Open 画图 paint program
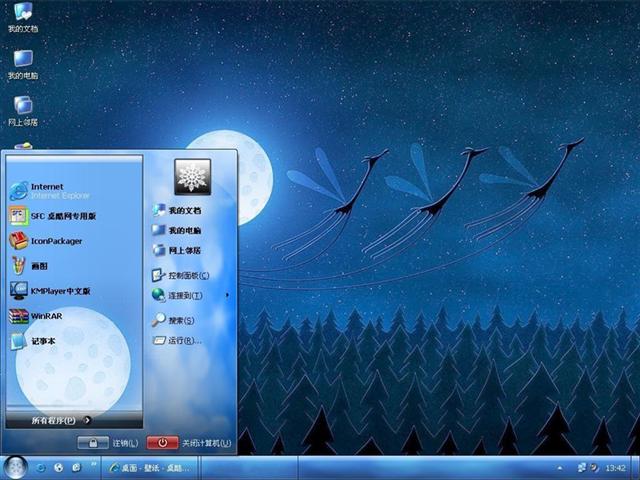Image resolution: width=640 pixels, height=480 pixels. (29, 266)
